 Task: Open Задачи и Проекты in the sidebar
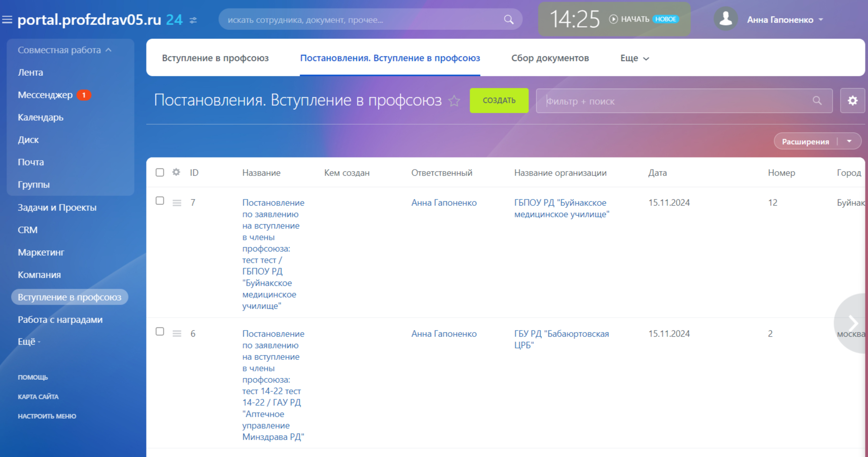(x=57, y=208)
